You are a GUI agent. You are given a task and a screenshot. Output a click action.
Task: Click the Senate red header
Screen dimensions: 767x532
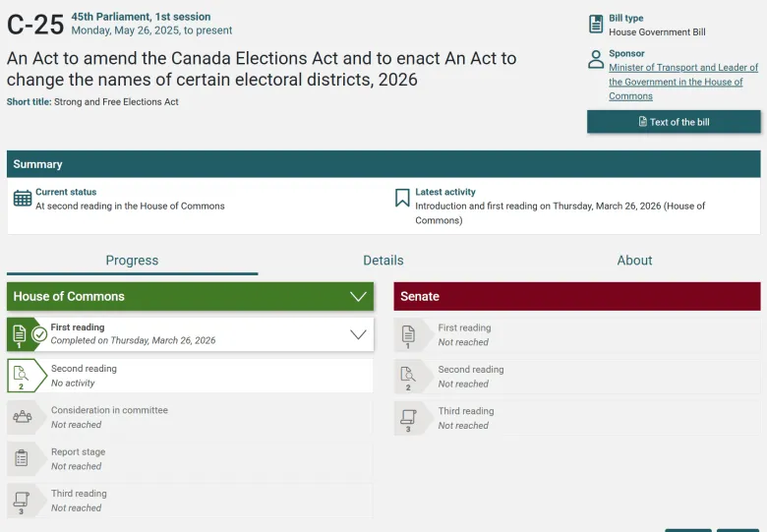pos(577,296)
